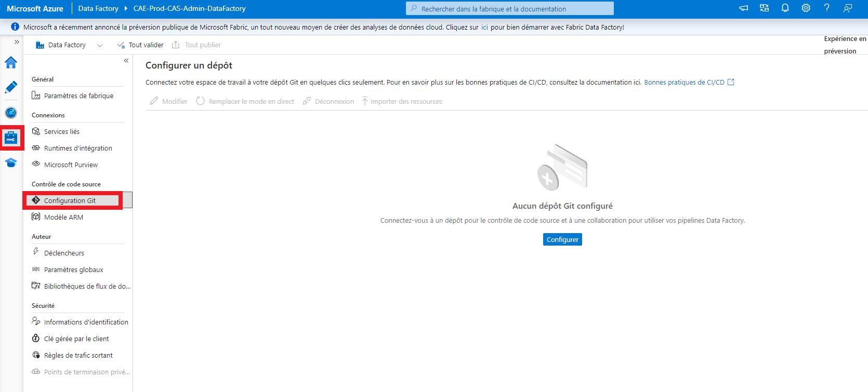Screen dimensions: 868x392
Task: Click Data Factory breadcrumb
Action: (98, 9)
